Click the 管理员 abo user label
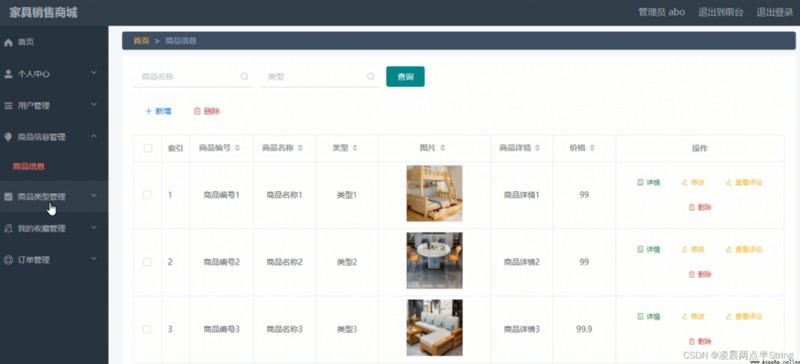Image resolution: width=800 pixels, height=364 pixels. pyautogui.click(x=661, y=12)
